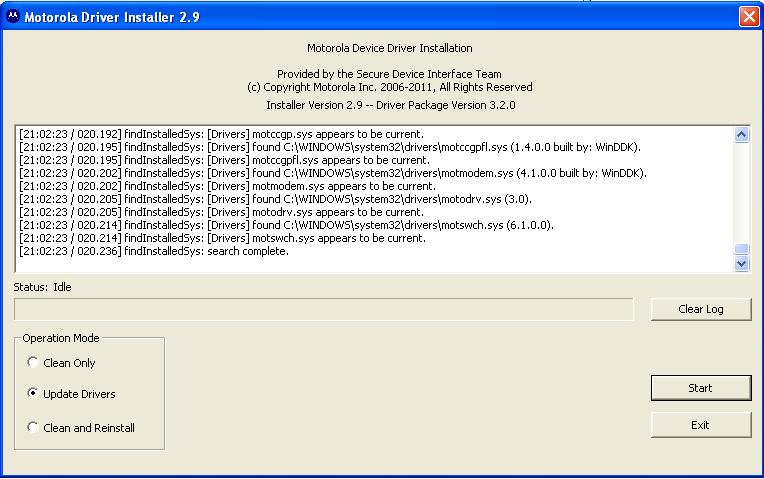
Task: Click log line 'found ...motswch.sys (6.1.0.0)'
Action: coord(286,225)
